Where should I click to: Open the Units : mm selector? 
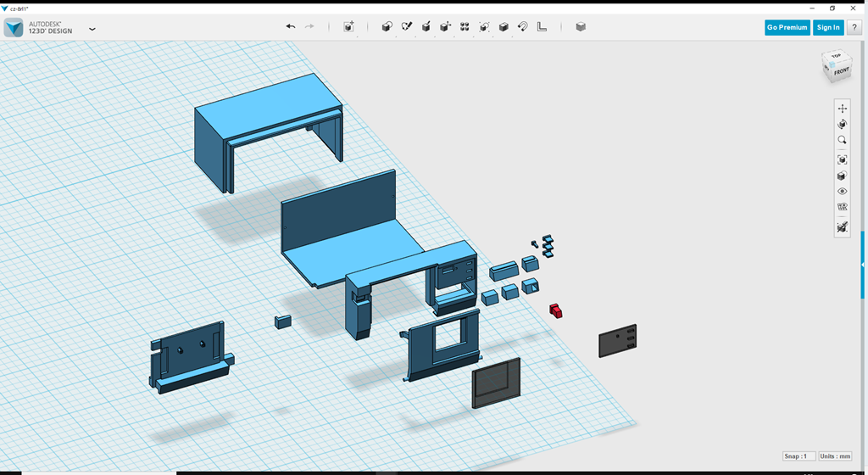coord(835,456)
